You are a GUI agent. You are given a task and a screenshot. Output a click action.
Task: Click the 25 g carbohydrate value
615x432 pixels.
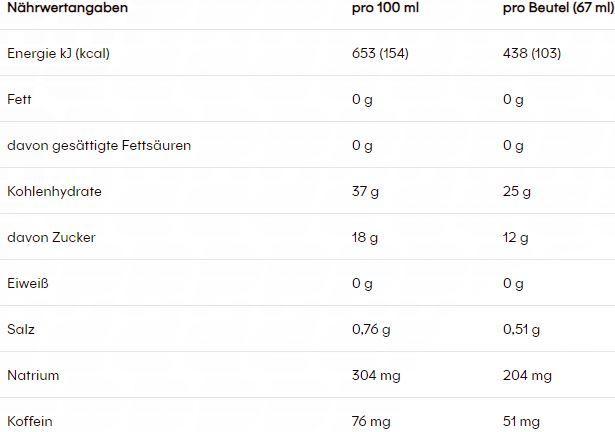coord(517,191)
